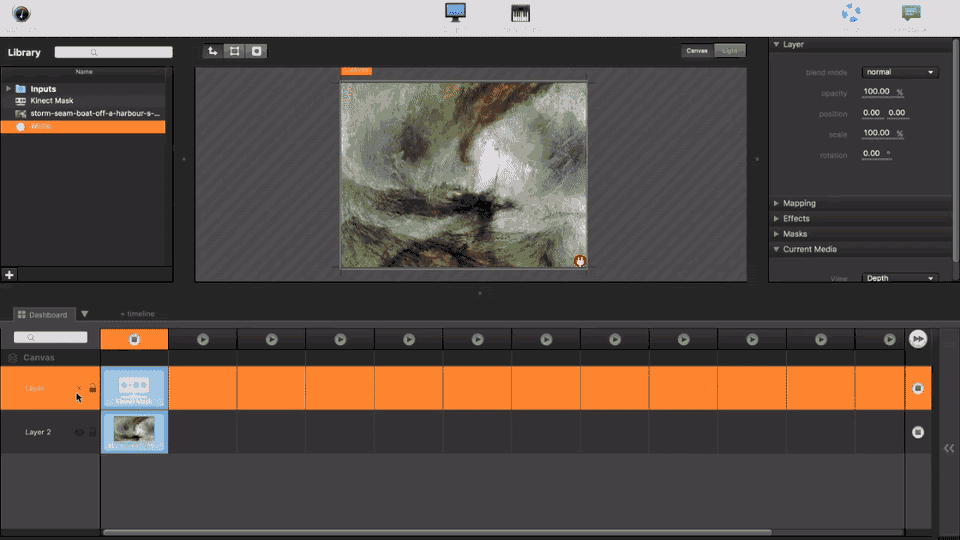Click the scale value 100.00
Viewport: 960px width, 540px height.
pyautogui.click(x=876, y=133)
